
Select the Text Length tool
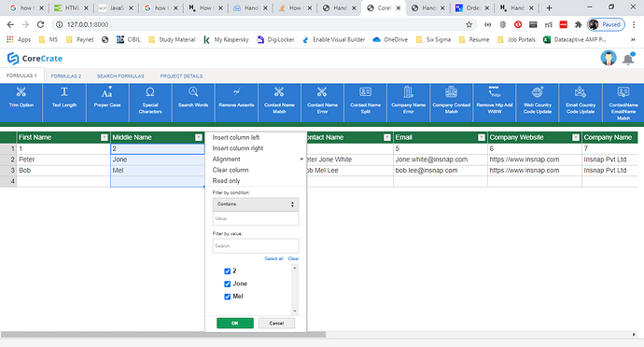point(64,103)
